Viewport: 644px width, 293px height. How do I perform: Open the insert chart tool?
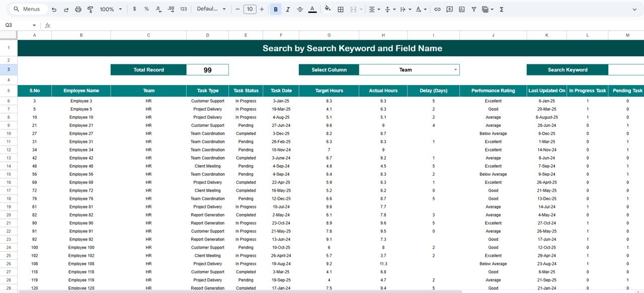[x=462, y=9]
